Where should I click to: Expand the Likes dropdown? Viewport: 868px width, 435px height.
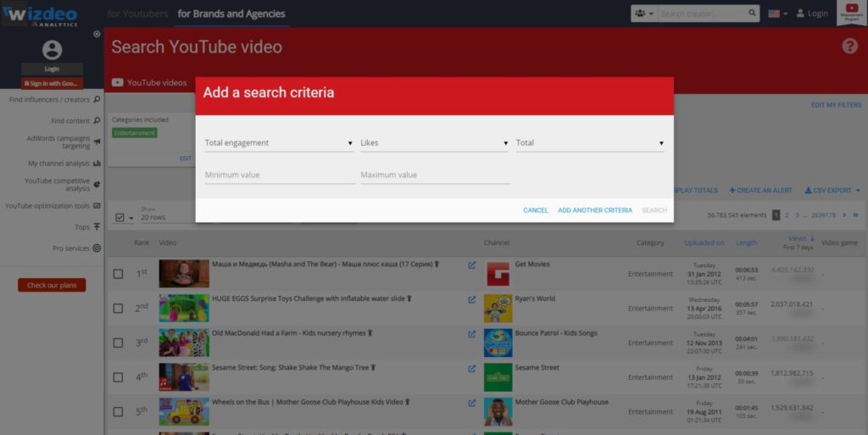tap(434, 143)
